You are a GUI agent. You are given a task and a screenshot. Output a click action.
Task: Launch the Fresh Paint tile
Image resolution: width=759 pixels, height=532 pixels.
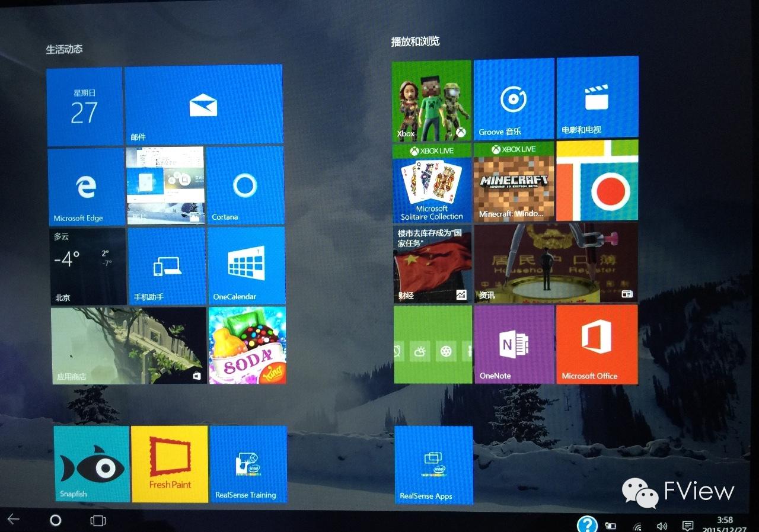(x=170, y=464)
